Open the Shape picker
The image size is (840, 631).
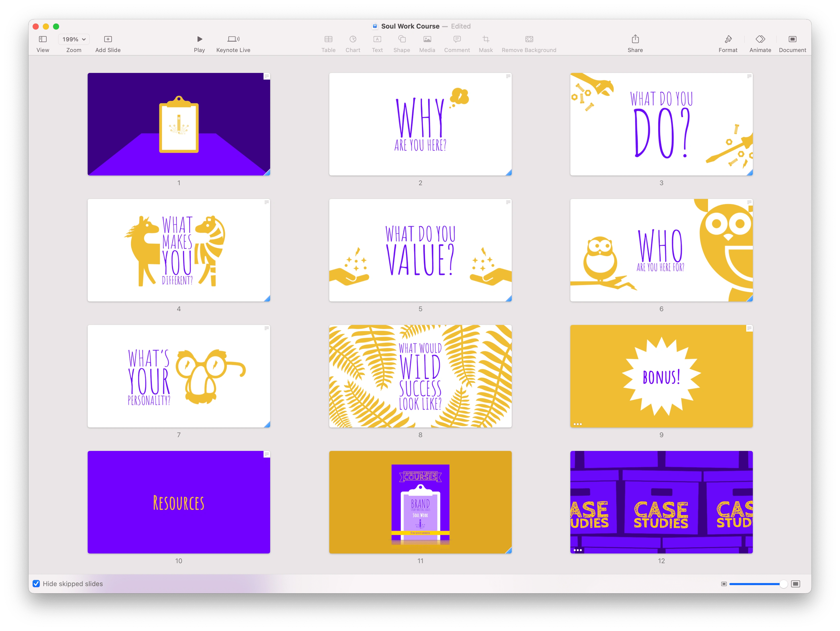click(x=402, y=39)
